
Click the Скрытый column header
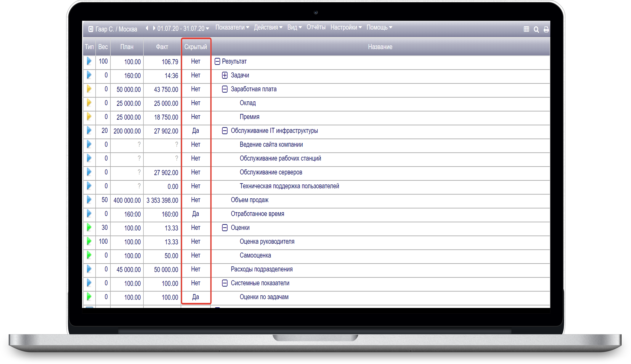[195, 47]
